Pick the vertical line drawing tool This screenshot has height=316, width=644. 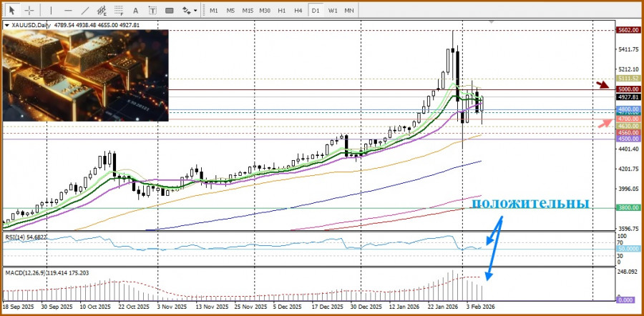point(50,11)
